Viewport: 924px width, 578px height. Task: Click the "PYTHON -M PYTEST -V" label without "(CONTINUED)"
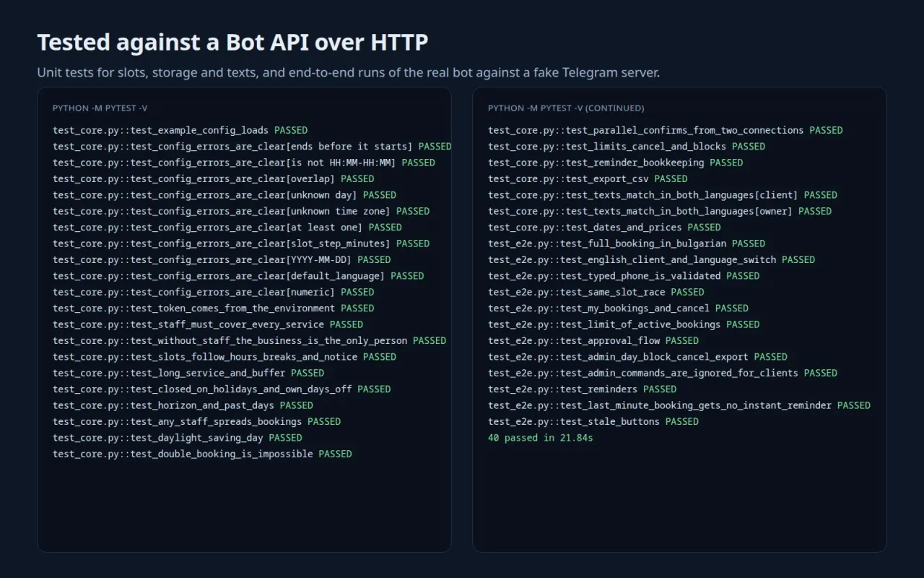point(100,108)
